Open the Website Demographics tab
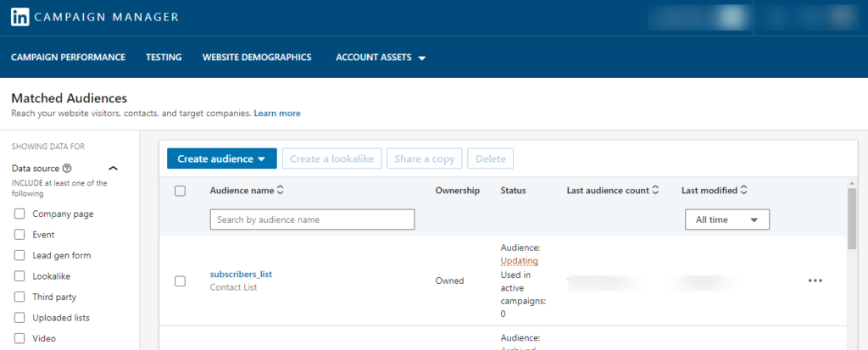 257,58
